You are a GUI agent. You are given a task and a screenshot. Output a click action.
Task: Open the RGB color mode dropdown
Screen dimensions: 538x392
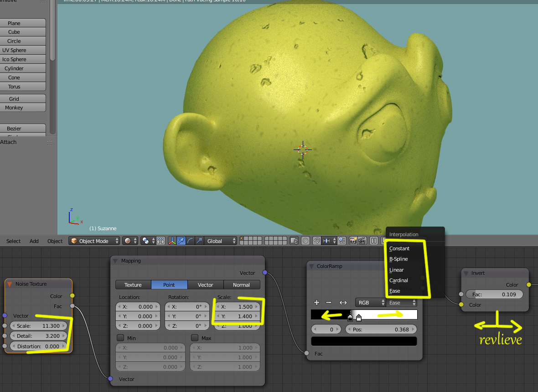pyautogui.click(x=371, y=303)
